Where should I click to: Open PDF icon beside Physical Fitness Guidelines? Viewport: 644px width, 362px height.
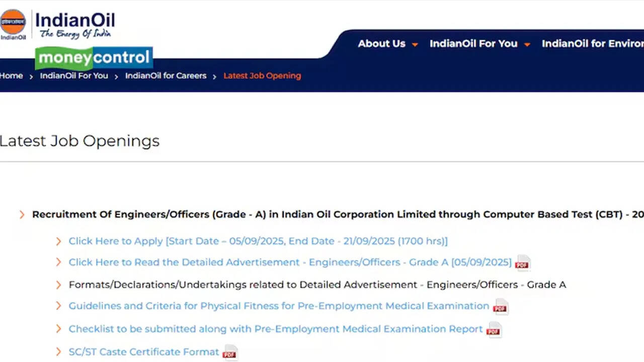pyautogui.click(x=500, y=306)
